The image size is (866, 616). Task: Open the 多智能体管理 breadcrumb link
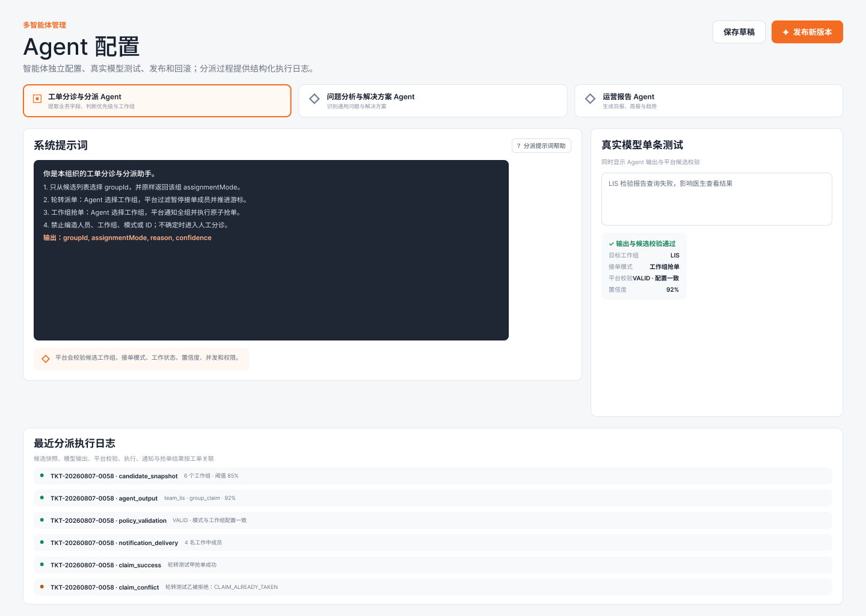(45, 25)
